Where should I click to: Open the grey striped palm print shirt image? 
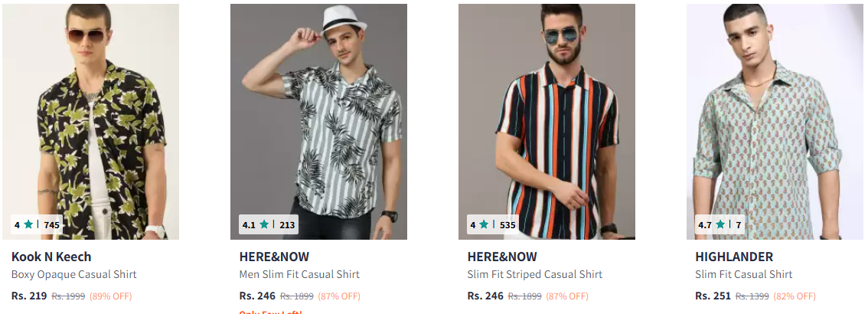coord(319,122)
